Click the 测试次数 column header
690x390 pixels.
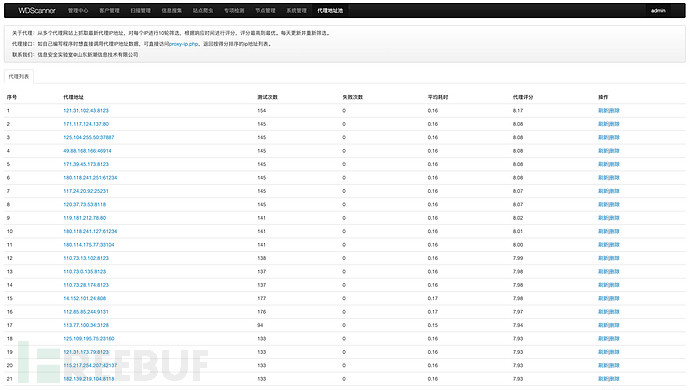click(268, 97)
